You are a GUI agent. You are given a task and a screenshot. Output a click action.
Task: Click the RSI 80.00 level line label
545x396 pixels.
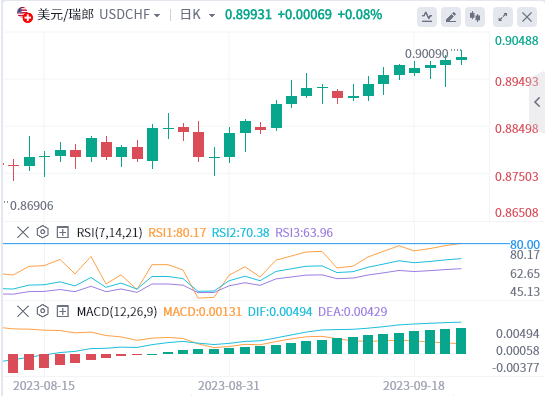525,244
